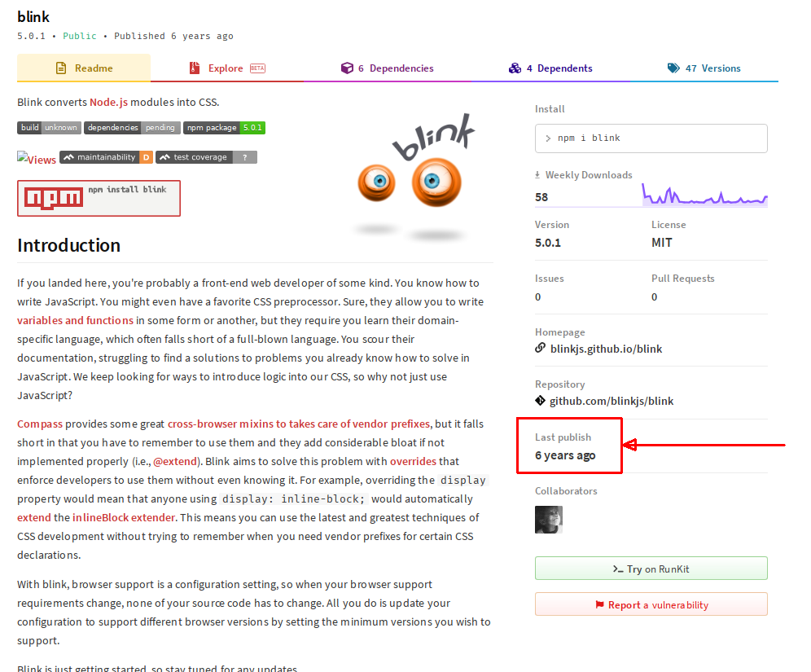Click the Report a vulnerability button

coord(651,604)
